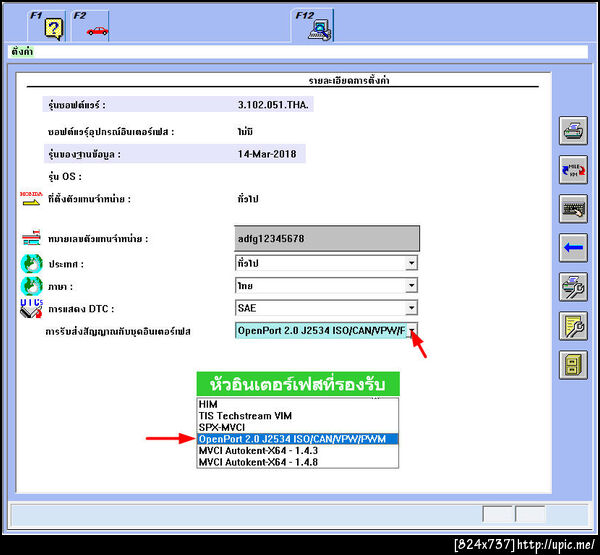This screenshot has height=555, width=600.
Task: Click the Honda dealer location icon
Action: [31, 199]
